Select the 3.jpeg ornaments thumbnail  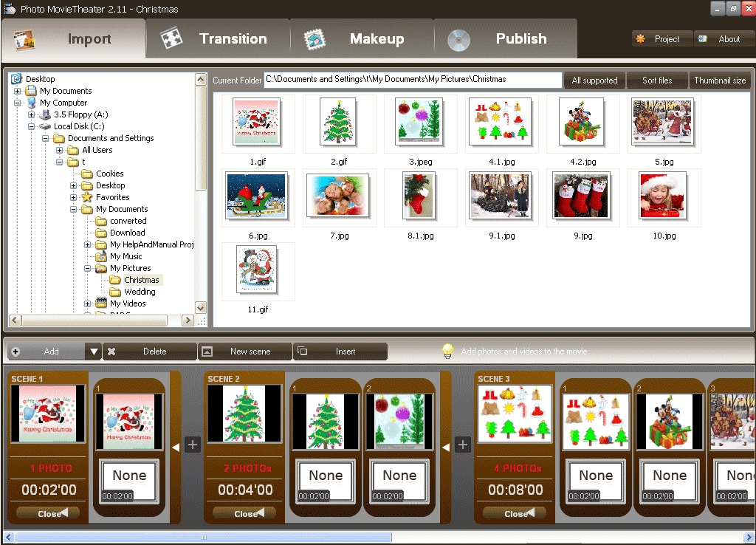click(x=420, y=124)
